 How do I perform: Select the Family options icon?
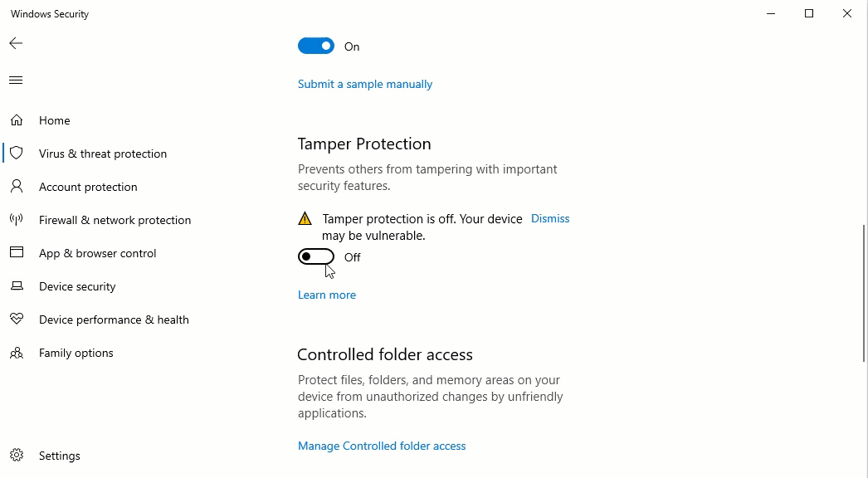(17, 352)
